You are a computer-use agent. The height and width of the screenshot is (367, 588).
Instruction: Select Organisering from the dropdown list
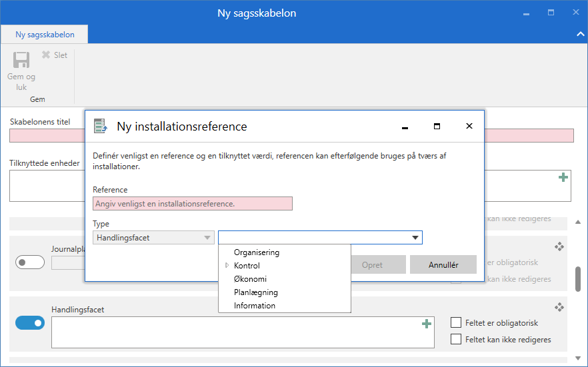tap(257, 252)
